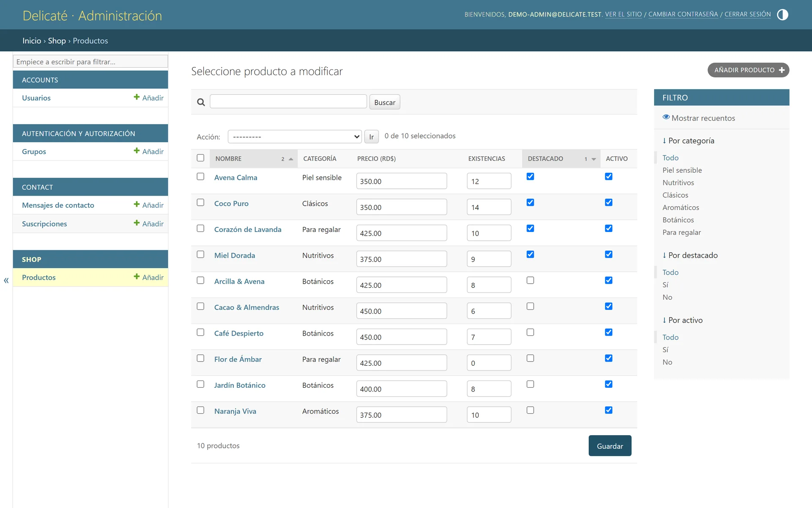Image resolution: width=812 pixels, height=508 pixels.
Task: Select the Jardín Botánico row checkbox
Action: click(200, 384)
